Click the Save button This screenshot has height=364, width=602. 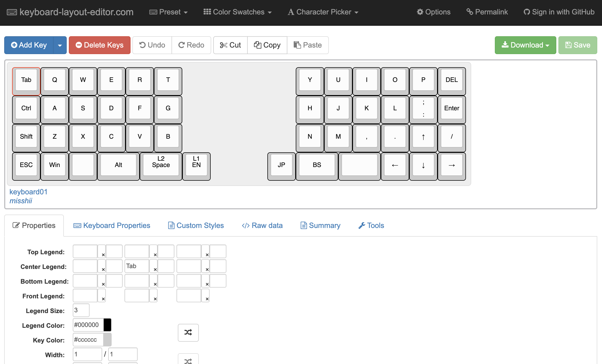point(578,45)
